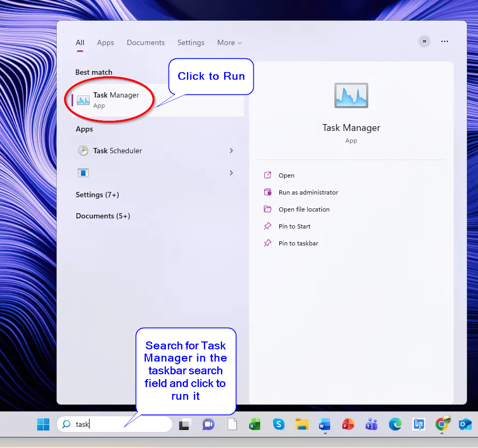Click the Pin to Start pin icon

click(267, 226)
